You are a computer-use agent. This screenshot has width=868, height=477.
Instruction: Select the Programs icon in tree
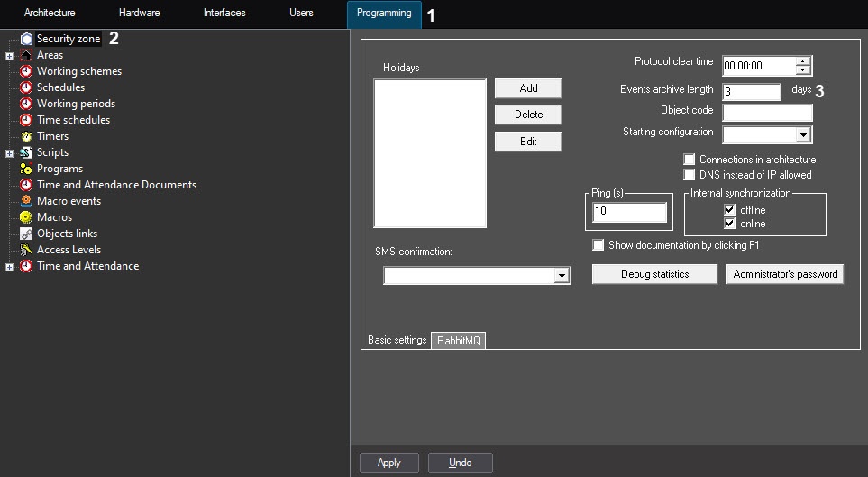26,169
